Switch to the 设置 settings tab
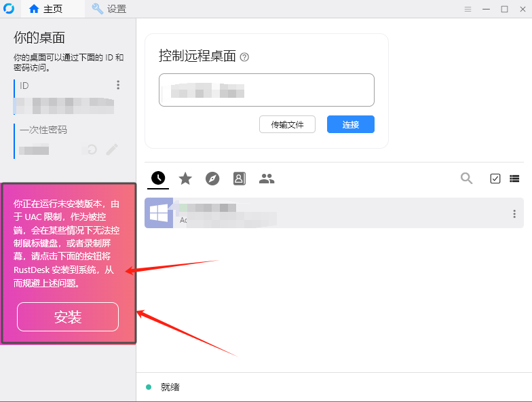 (109, 9)
